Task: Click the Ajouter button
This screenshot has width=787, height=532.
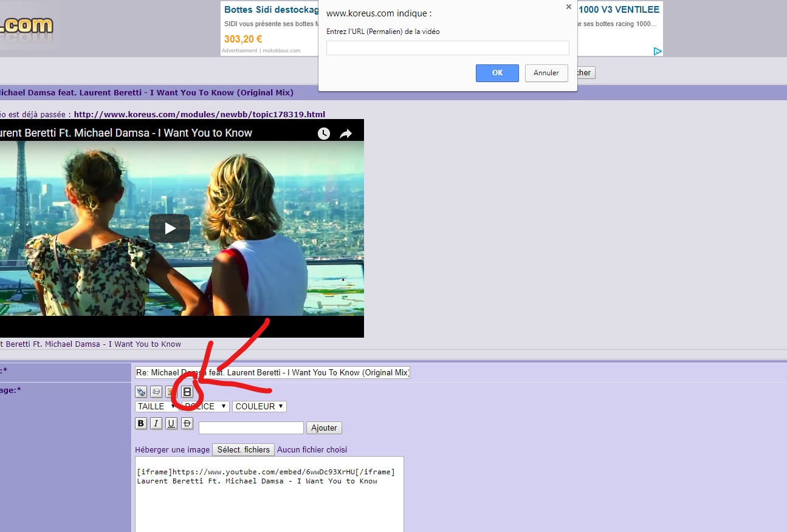Action: tap(324, 428)
